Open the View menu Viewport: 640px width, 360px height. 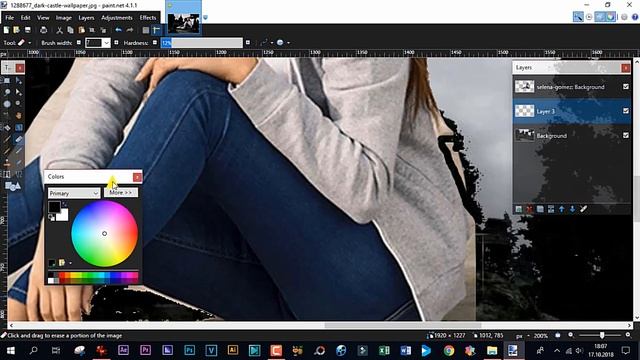[43, 18]
